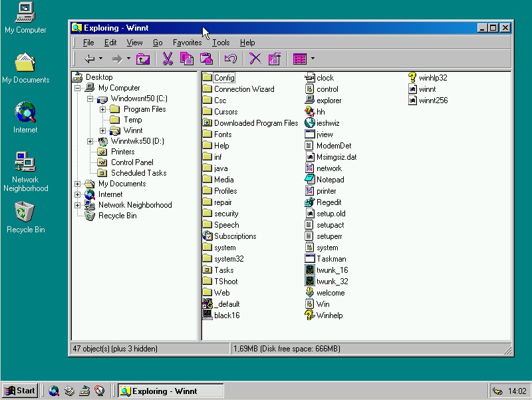This screenshot has height=400, width=532.
Task: Expand Winntwks50 (D:) drive in tree
Action: 90,141
